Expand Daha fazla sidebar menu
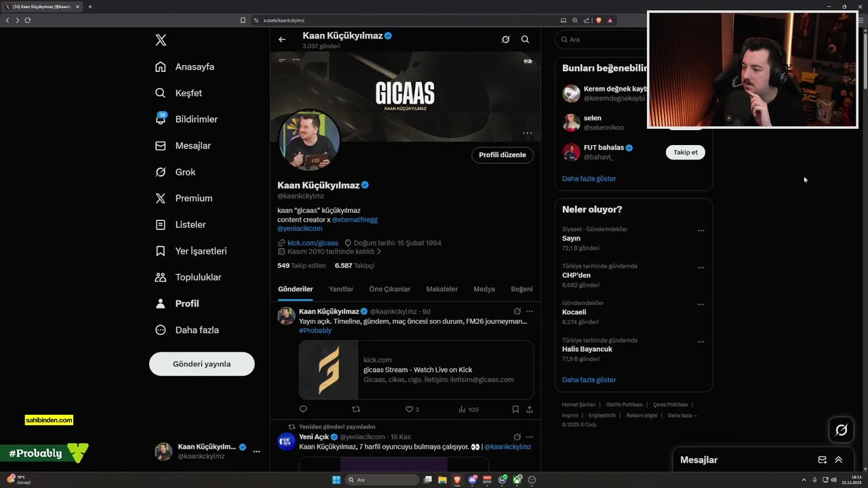Screen dimensions: 868x488 coord(187,330)
